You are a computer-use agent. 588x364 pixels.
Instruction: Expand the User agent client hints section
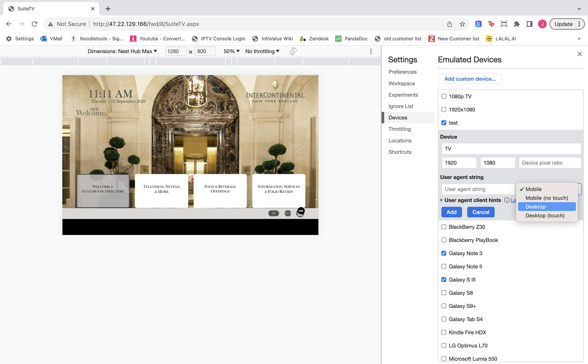click(441, 200)
